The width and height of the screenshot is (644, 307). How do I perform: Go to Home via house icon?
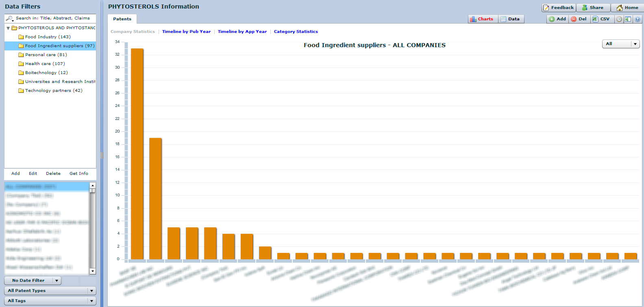[627, 8]
